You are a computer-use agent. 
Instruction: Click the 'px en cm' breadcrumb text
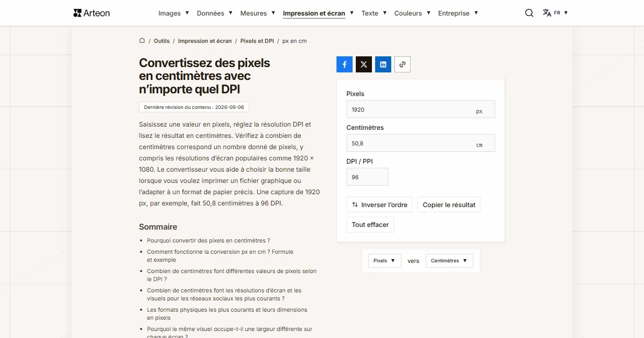(295, 41)
